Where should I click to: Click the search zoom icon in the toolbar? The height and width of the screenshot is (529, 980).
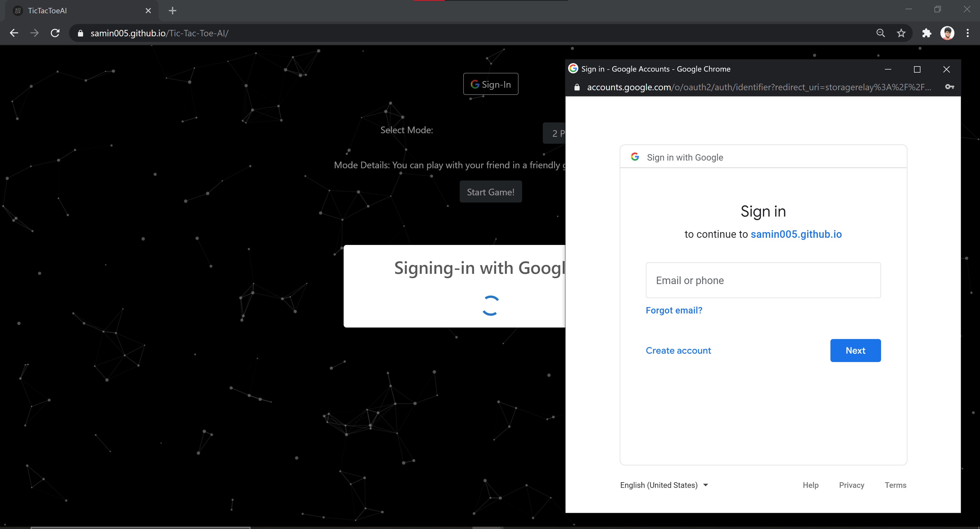pyautogui.click(x=880, y=33)
